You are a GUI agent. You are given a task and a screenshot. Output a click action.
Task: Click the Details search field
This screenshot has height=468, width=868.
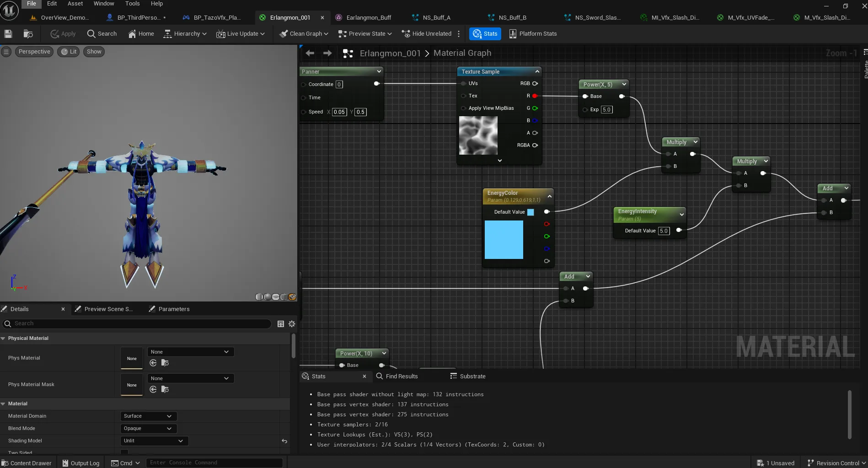(137, 324)
